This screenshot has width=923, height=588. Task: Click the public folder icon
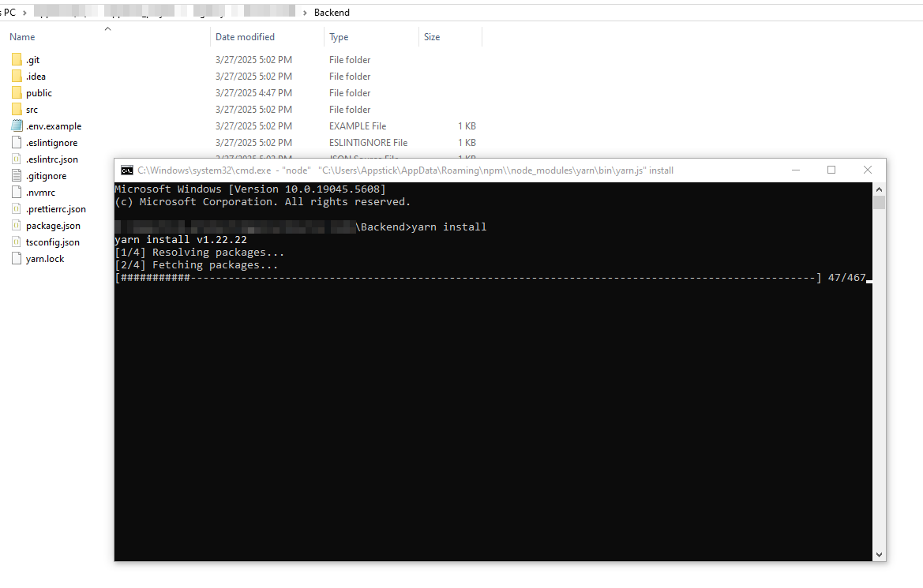tap(17, 93)
